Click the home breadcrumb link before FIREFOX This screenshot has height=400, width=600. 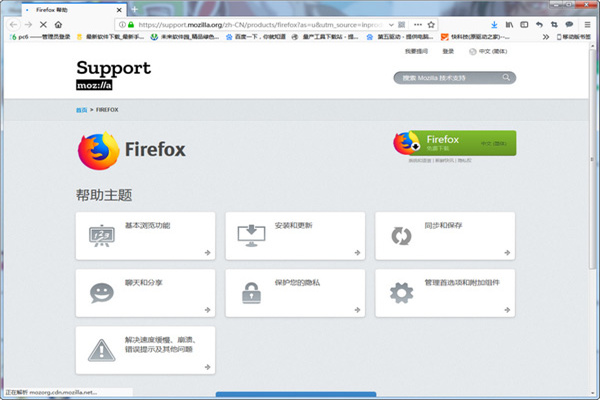click(82, 110)
